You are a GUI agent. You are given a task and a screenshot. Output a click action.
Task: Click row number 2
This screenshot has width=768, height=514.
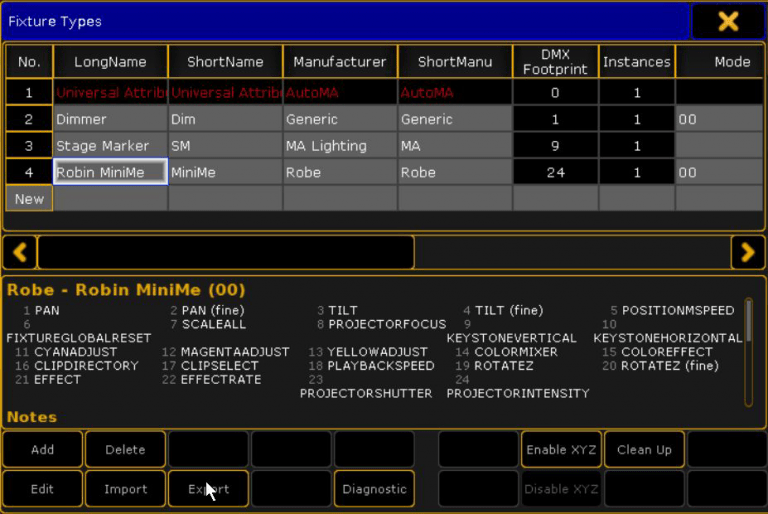29,119
